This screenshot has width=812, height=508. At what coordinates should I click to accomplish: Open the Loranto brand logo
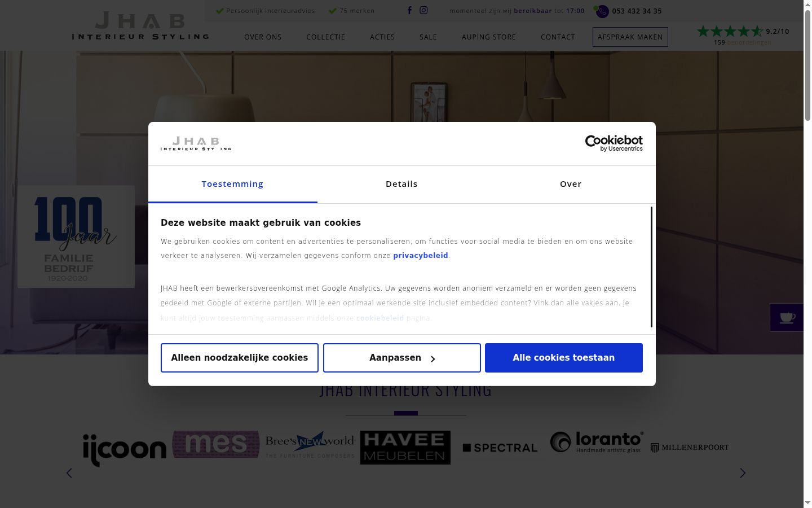click(597, 442)
